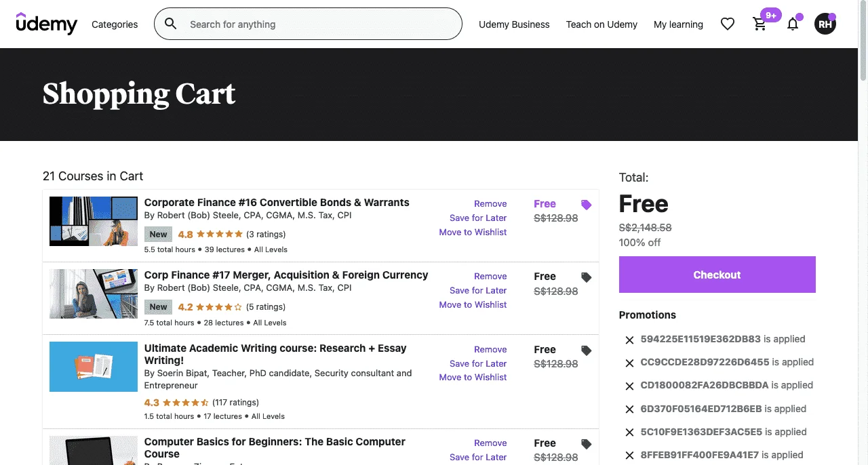The image size is (868, 465).
Task: Remove promotion CD1800082FA26DBCBBDA
Action: 629,386
